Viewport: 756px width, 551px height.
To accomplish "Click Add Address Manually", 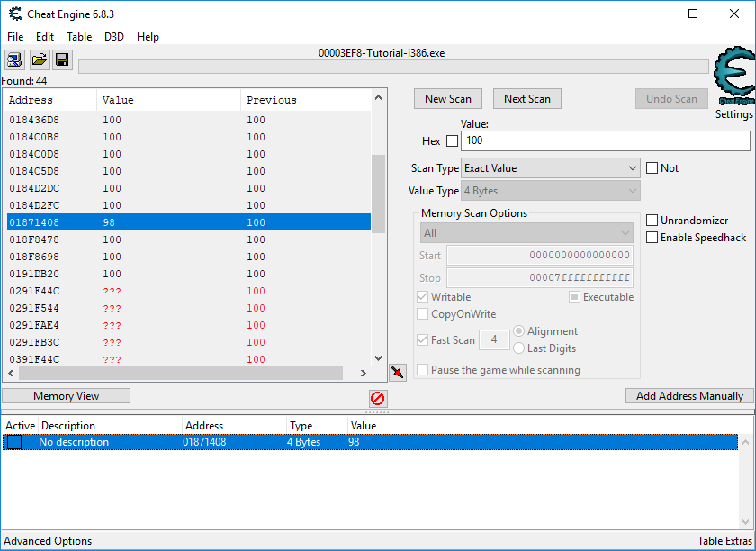I will coord(689,396).
